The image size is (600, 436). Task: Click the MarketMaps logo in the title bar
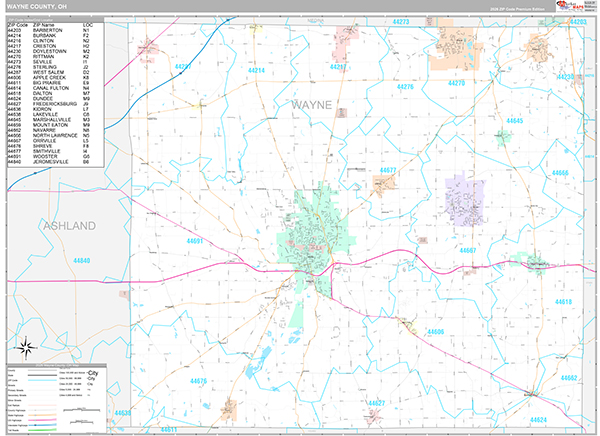570,6
